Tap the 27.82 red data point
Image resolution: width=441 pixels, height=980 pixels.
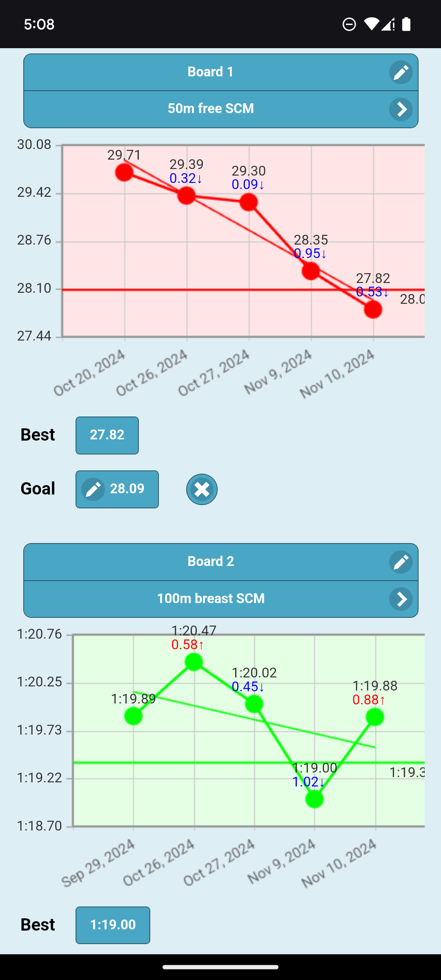point(373,310)
